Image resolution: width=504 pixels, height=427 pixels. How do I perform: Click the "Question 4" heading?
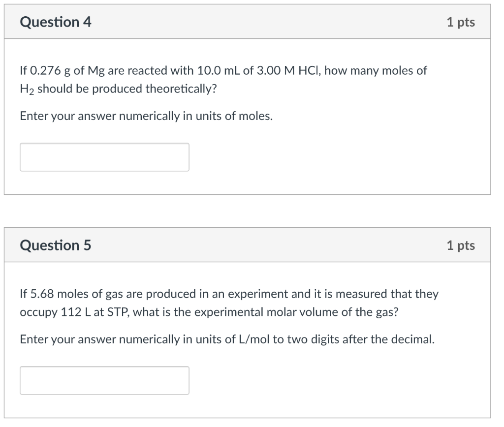[x=56, y=22]
